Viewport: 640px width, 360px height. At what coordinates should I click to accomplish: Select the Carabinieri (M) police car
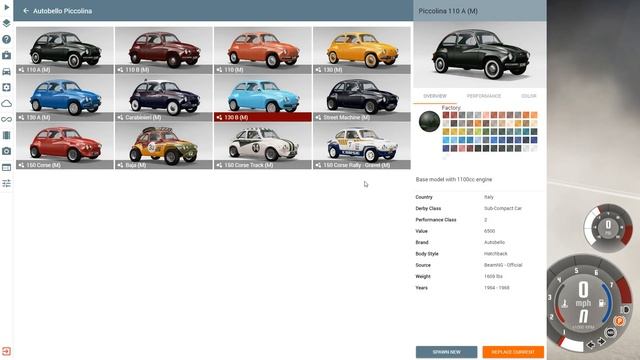pyautogui.click(x=164, y=98)
